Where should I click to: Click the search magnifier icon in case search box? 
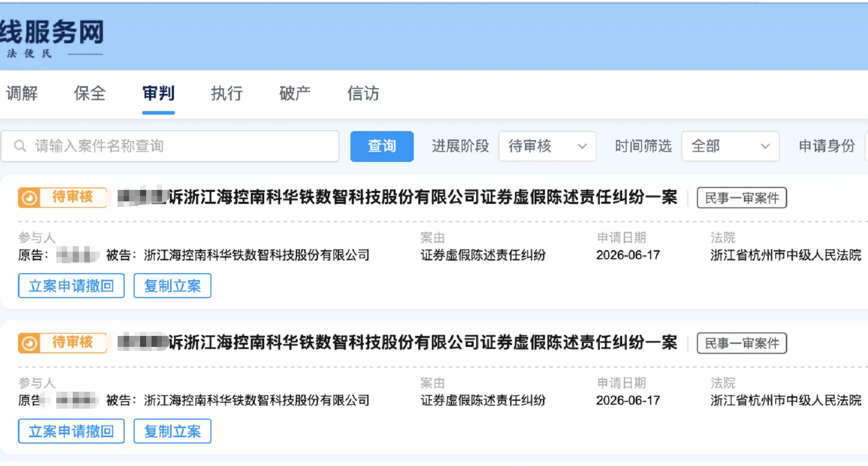pyautogui.click(x=20, y=146)
